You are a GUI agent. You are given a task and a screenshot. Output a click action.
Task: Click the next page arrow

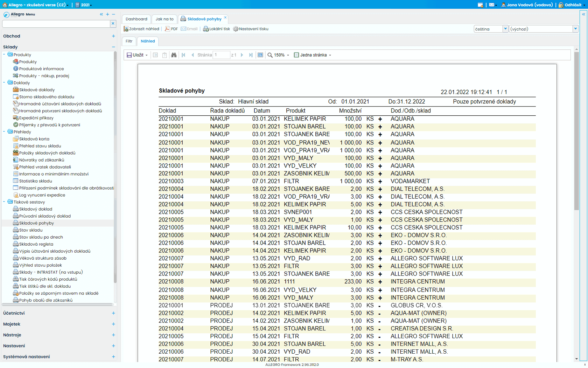242,55
